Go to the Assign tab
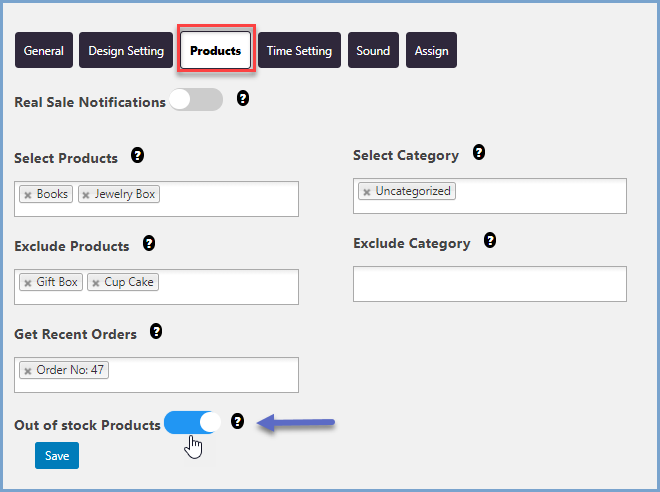 coord(431,51)
